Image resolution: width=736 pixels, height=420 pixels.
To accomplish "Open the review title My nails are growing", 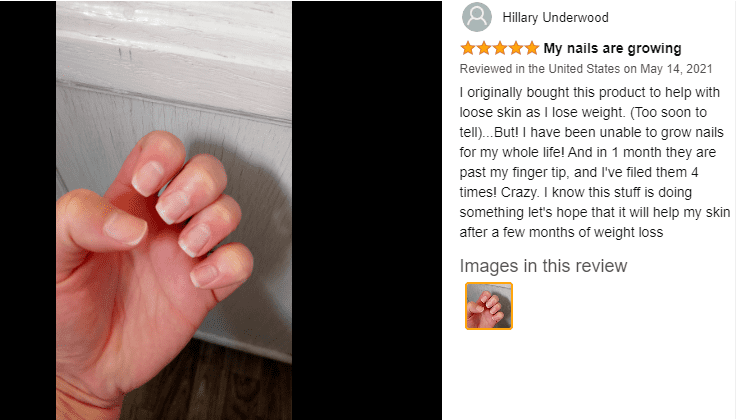I will point(612,48).
